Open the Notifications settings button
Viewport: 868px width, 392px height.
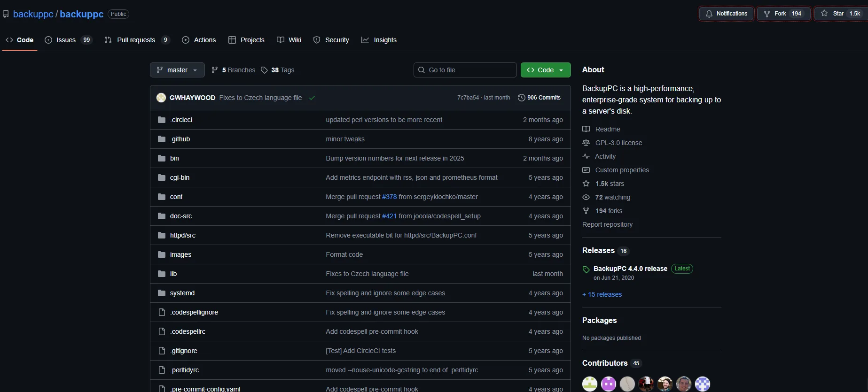click(x=727, y=14)
